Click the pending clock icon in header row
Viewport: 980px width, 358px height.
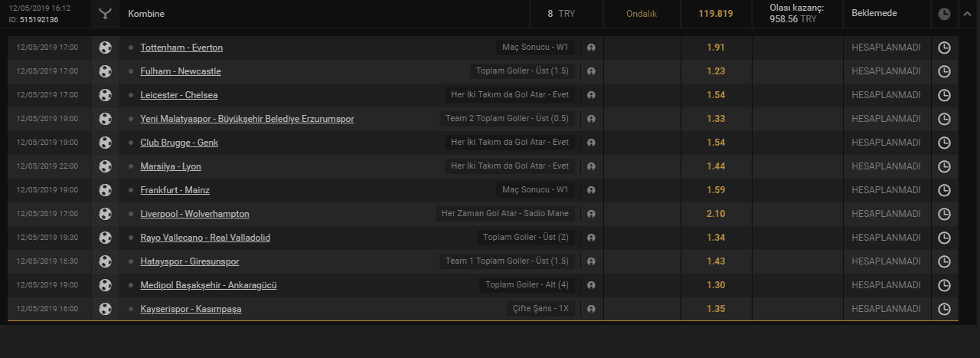945,14
